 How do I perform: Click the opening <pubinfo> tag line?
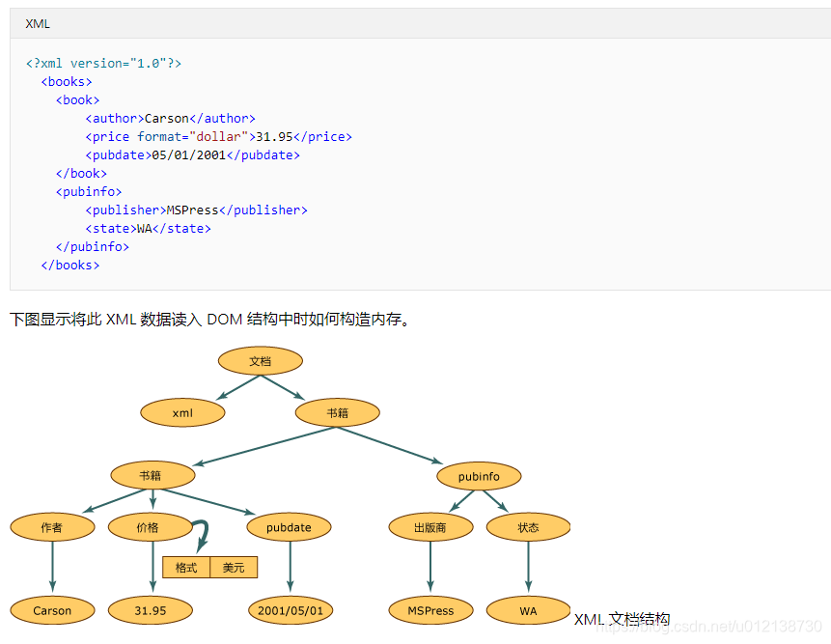89,192
